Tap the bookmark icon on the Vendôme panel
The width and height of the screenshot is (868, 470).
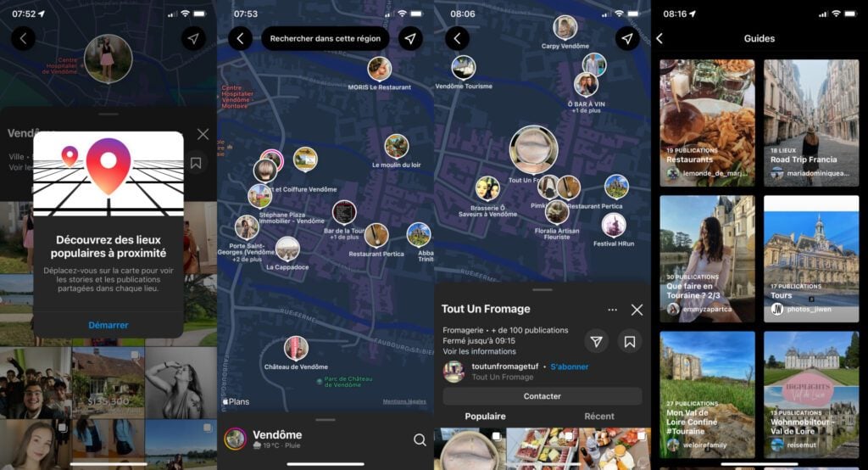click(196, 163)
